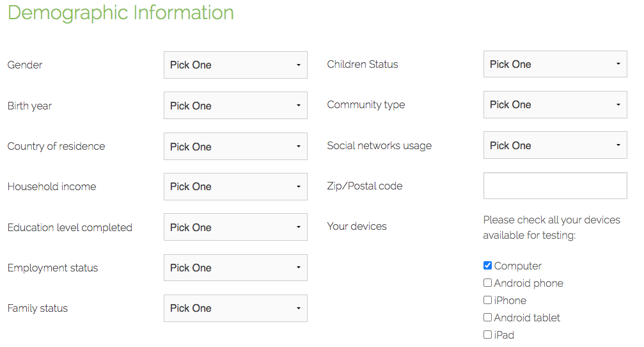Image resolution: width=644 pixels, height=347 pixels.
Task: Open the Gender dropdown
Action: click(x=235, y=65)
